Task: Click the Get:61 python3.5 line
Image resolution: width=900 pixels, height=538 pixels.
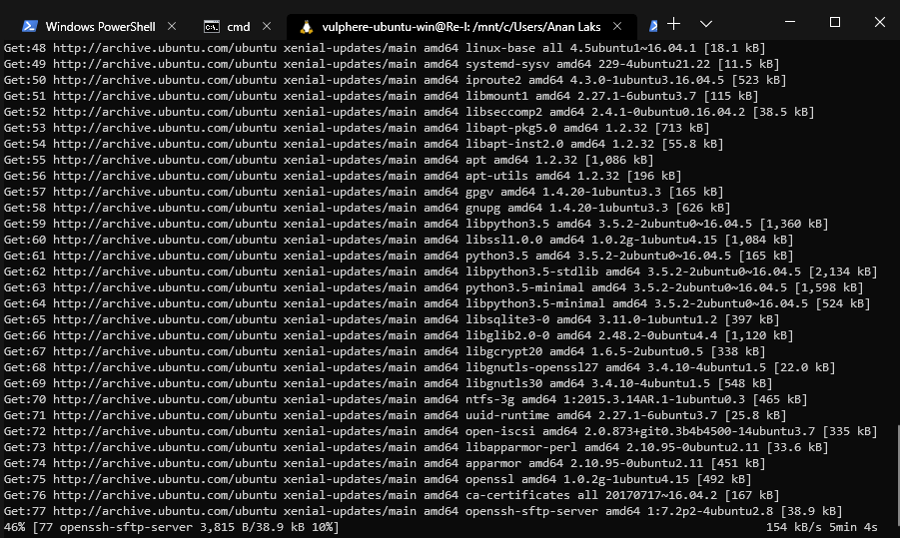Action: tap(398, 256)
